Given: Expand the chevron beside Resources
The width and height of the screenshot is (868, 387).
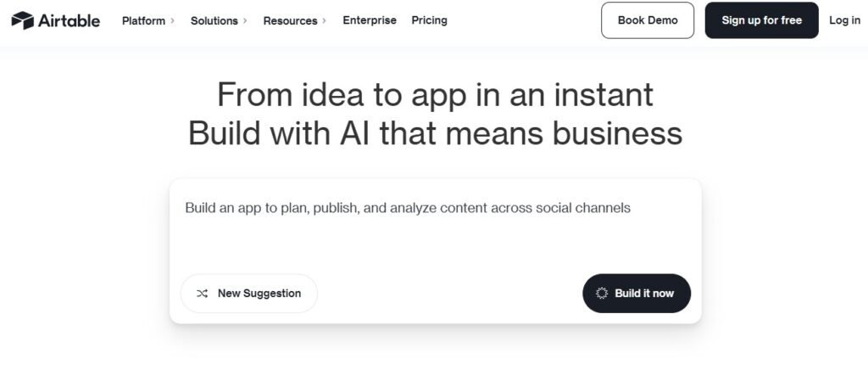Looking at the screenshot, I should [x=325, y=20].
